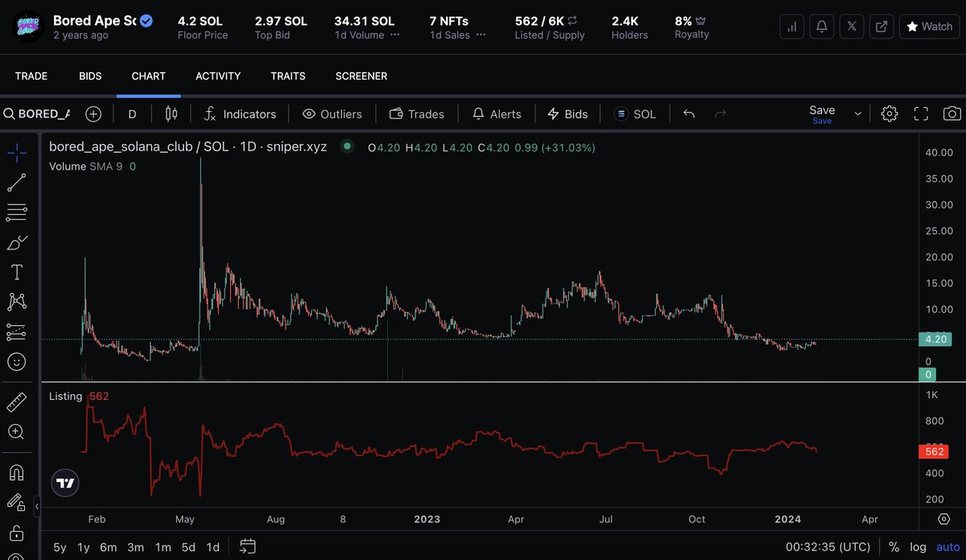The width and height of the screenshot is (966, 560).
Task: Toggle magnet mode
Action: (x=16, y=472)
